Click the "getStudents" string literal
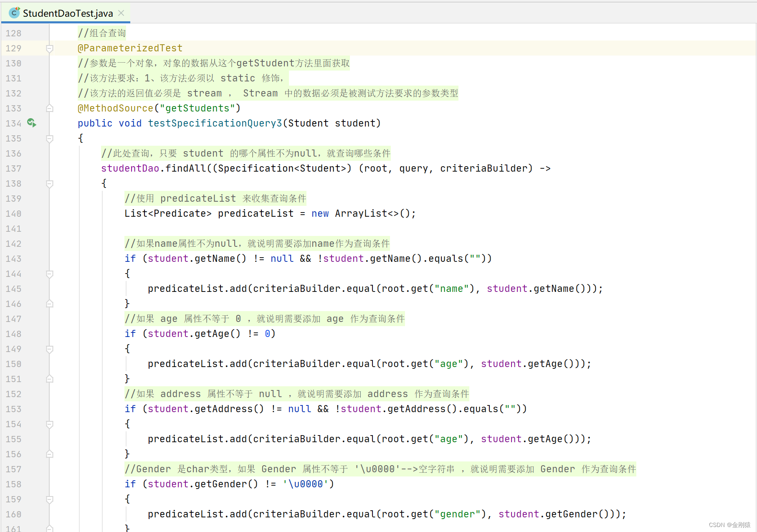The image size is (757, 532). click(x=197, y=108)
